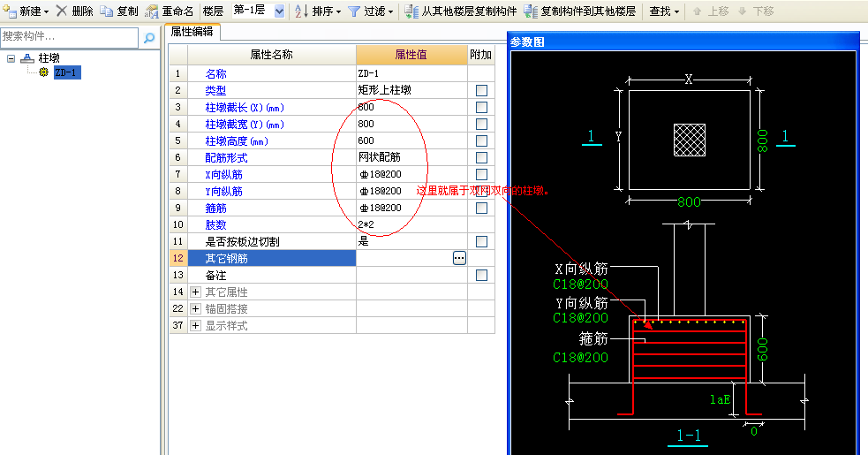Screen dimensions: 868x455
Task: Toggle the 附加 checkbox for 配筋形式 row
Action: (481, 157)
